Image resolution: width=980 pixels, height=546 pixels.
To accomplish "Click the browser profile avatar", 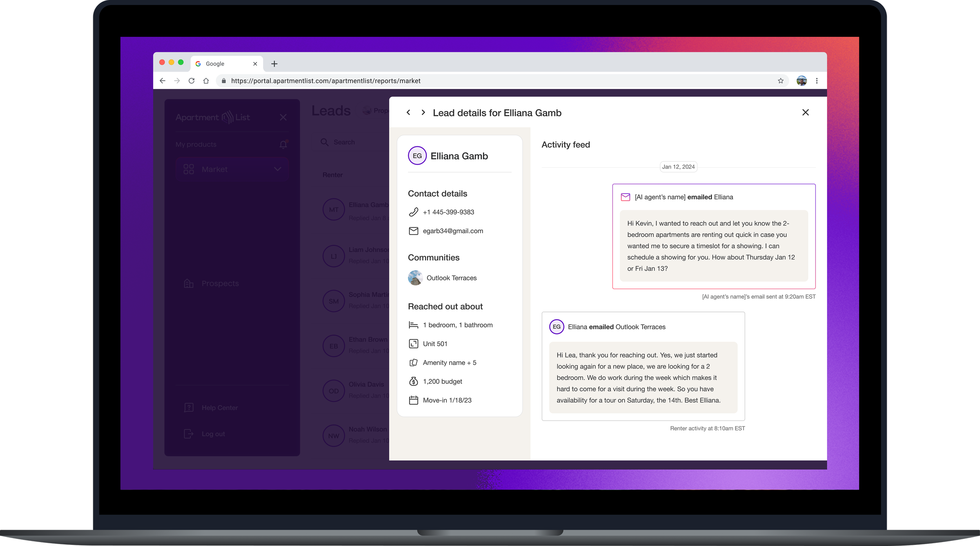I will 801,81.
